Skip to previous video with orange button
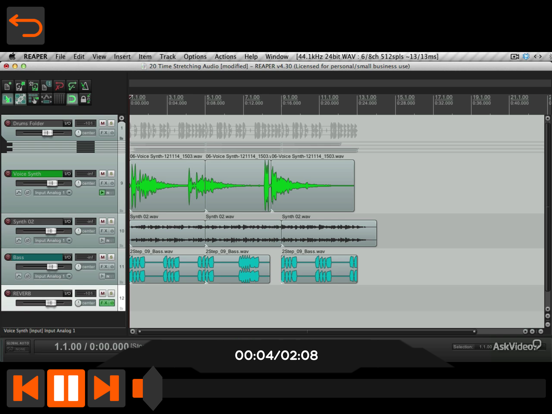This screenshot has height=414, width=552. pos(26,388)
